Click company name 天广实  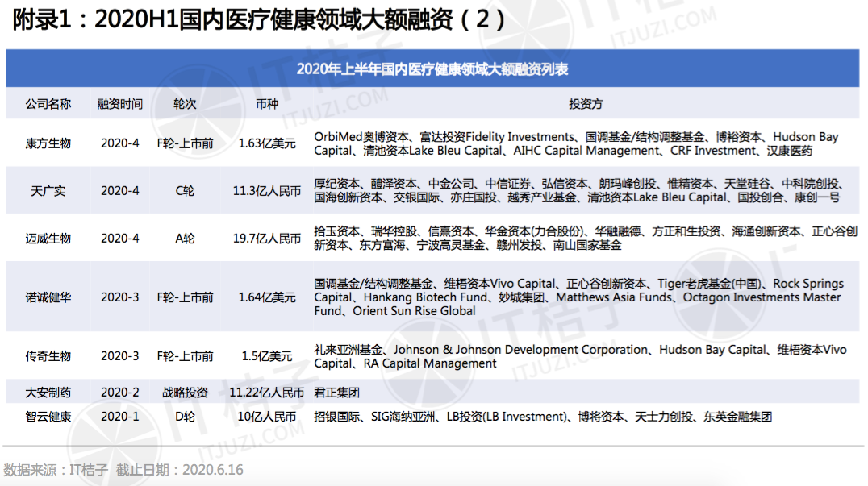48,191
